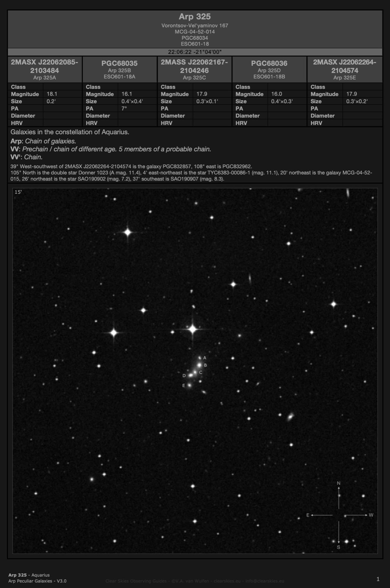Click the Arp 325A sublabel
390x588 pixels.
click(45, 78)
